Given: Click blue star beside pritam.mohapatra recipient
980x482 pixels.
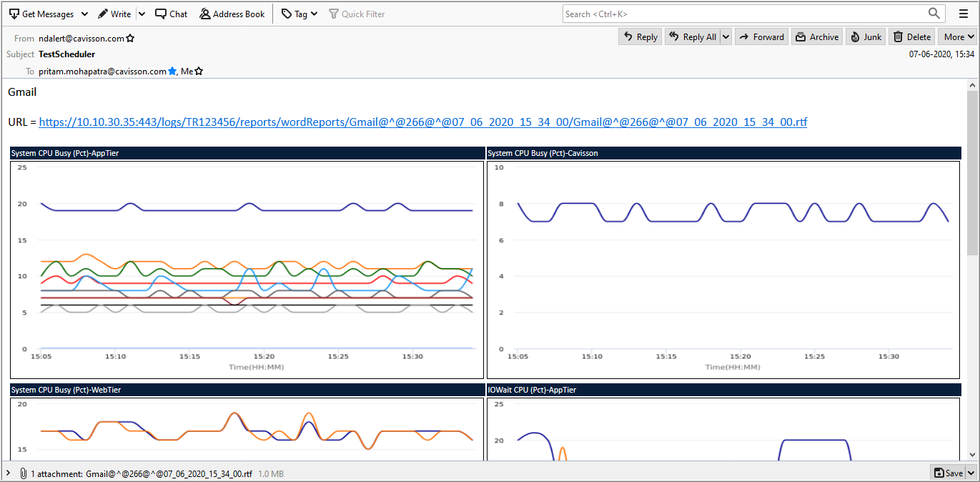Looking at the screenshot, I should pyautogui.click(x=172, y=72).
